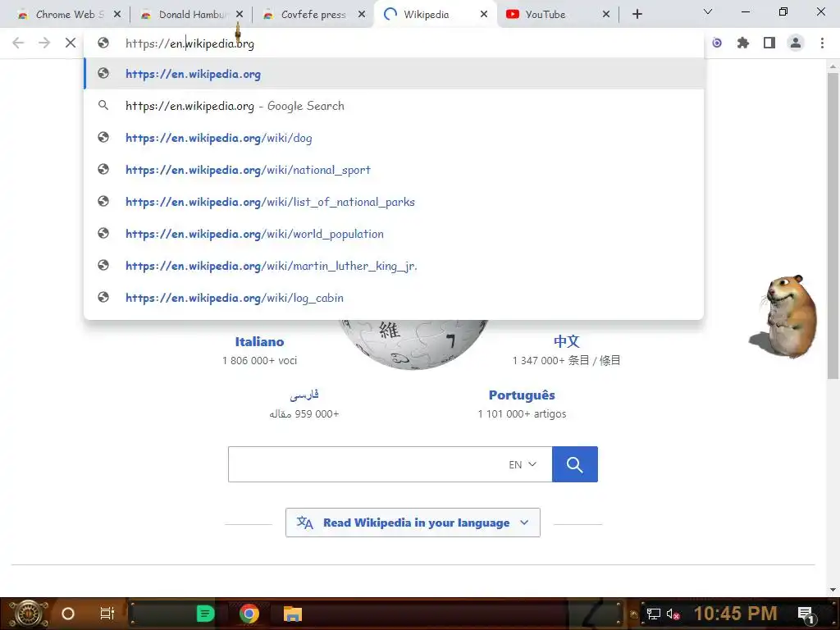Click the Wikipedia globe logo

tap(413, 344)
